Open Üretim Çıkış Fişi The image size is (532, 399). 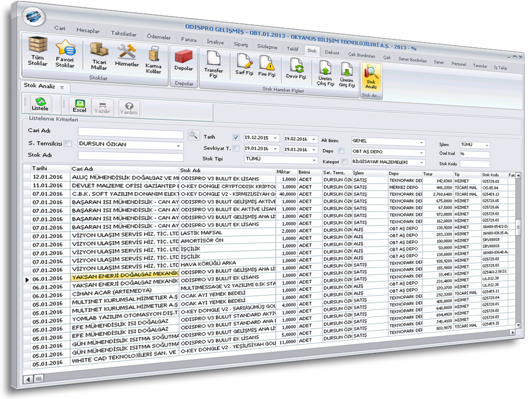click(x=325, y=73)
